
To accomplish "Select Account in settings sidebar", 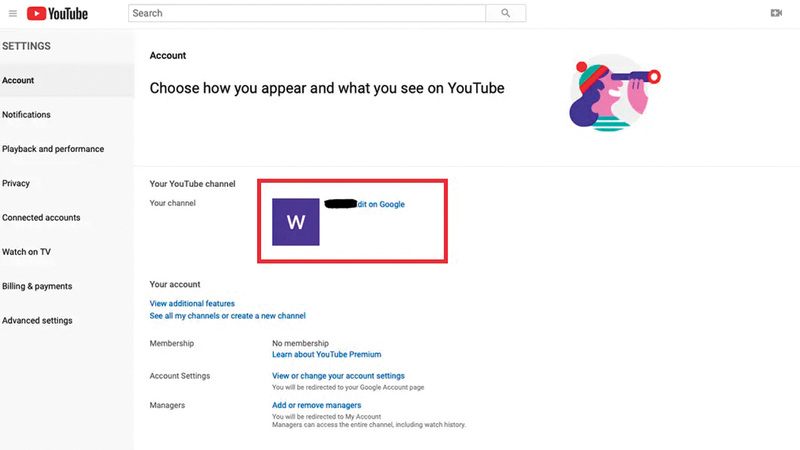I will point(18,81).
